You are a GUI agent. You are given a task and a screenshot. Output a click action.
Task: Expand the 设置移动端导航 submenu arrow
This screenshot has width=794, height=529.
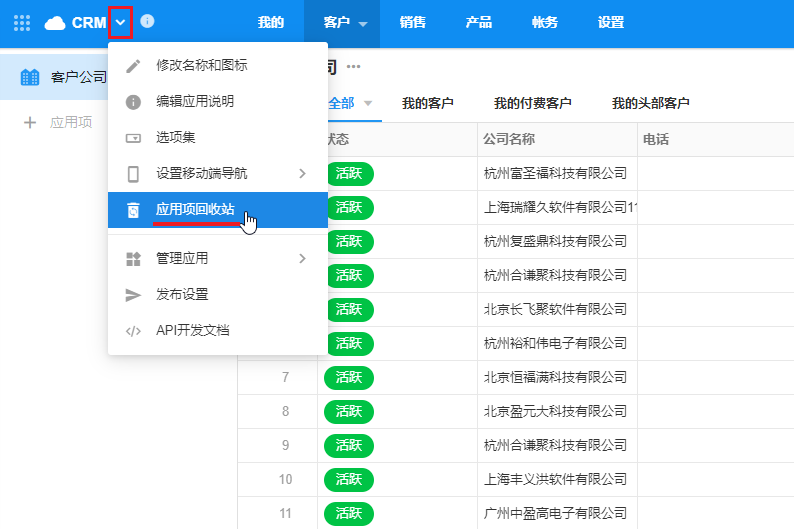tap(302, 174)
